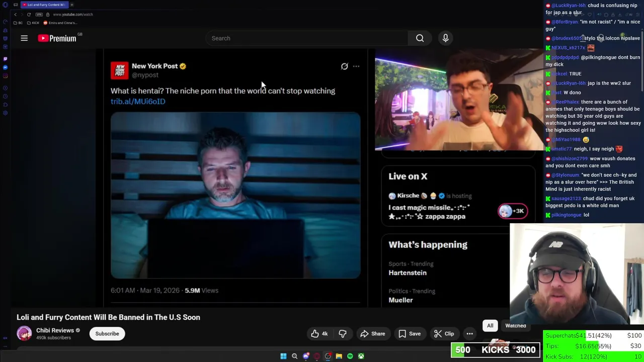Open Emiru and Cinna's bookmark
The height and width of the screenshot is (362, 644).
(x=60, y=23)
